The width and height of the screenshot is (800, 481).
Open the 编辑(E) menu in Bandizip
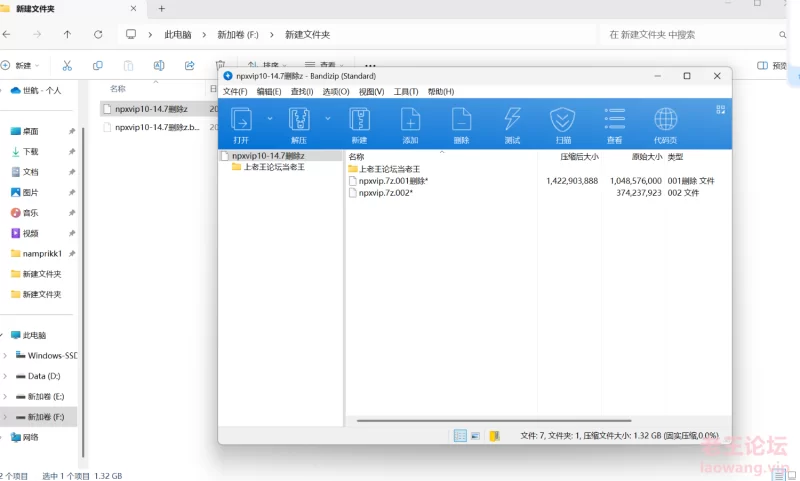coord(269,91)
